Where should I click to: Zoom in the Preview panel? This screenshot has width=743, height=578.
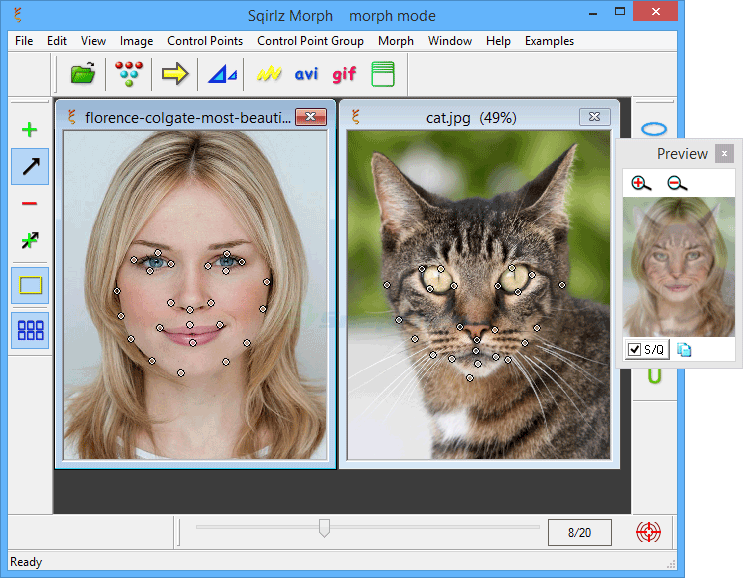pos(641,183)
